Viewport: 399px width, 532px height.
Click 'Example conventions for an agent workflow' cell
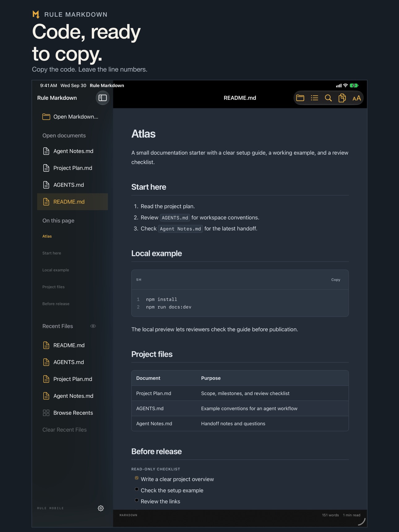(249, 409)
